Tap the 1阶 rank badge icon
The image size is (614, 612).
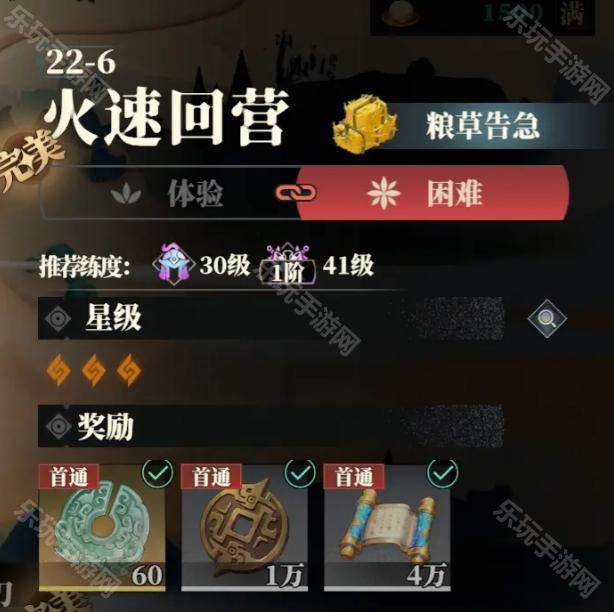(x=288, y=264)
